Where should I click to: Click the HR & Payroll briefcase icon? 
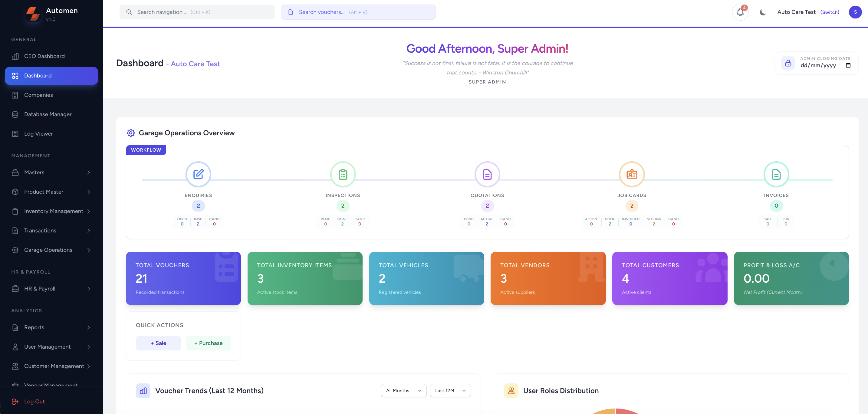[15, 289]
